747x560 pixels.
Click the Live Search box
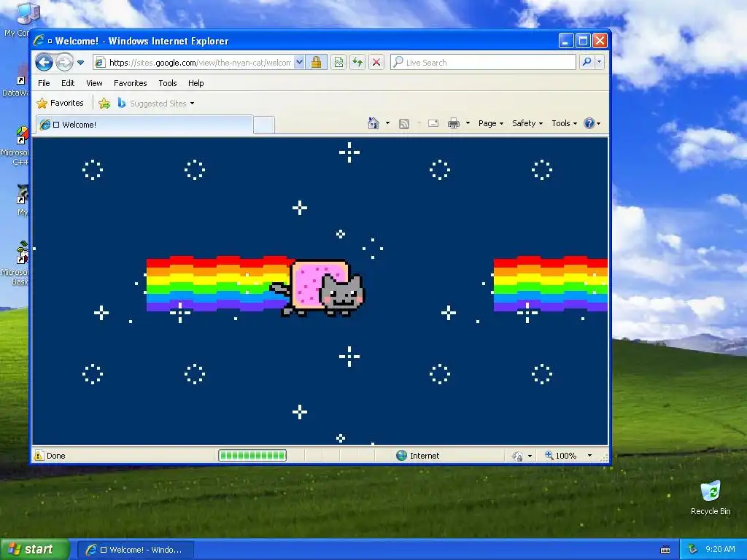tap(483, 63)
